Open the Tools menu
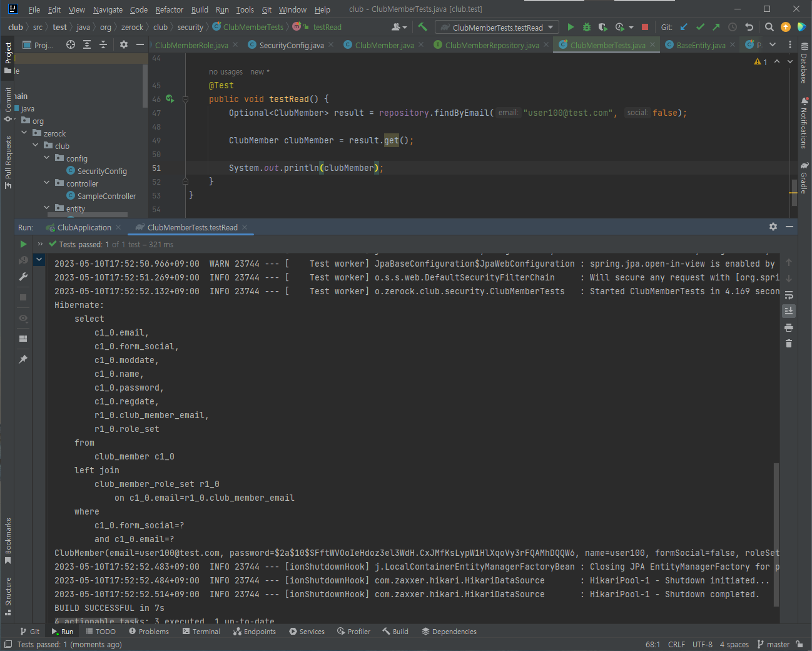Image resolution: width=812 pixels, height=651 pixels. click(245, 9)
